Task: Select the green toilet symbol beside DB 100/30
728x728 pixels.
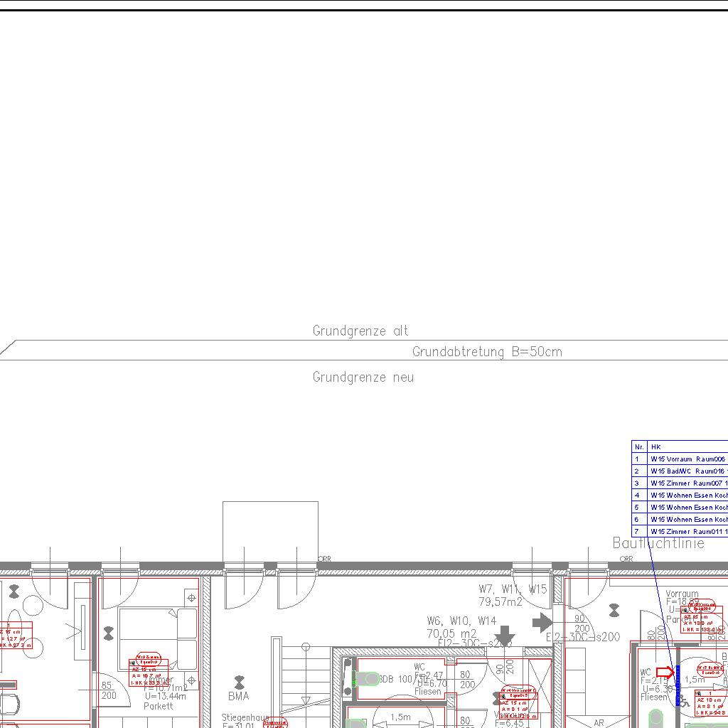Action: pos(367,679)
